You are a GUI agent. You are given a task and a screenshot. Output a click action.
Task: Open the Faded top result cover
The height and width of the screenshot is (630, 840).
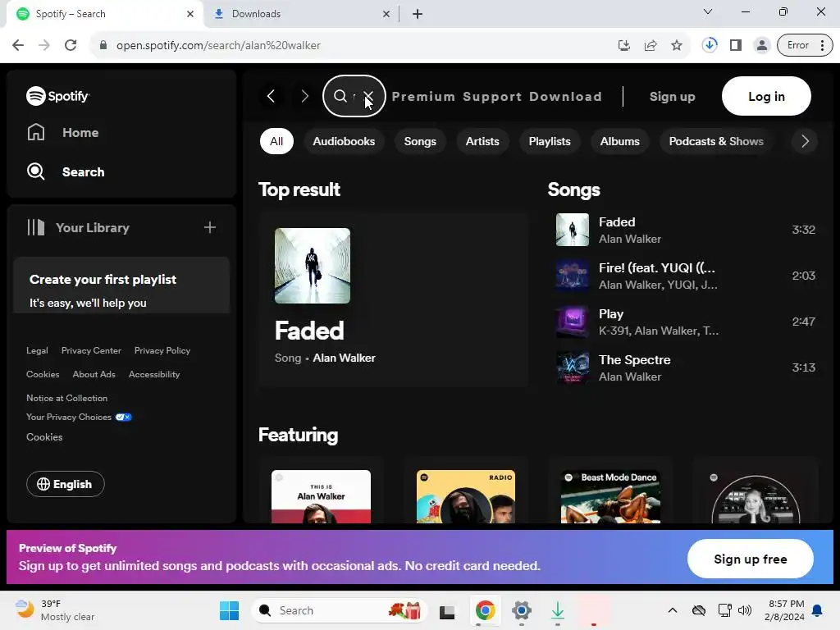313,266
